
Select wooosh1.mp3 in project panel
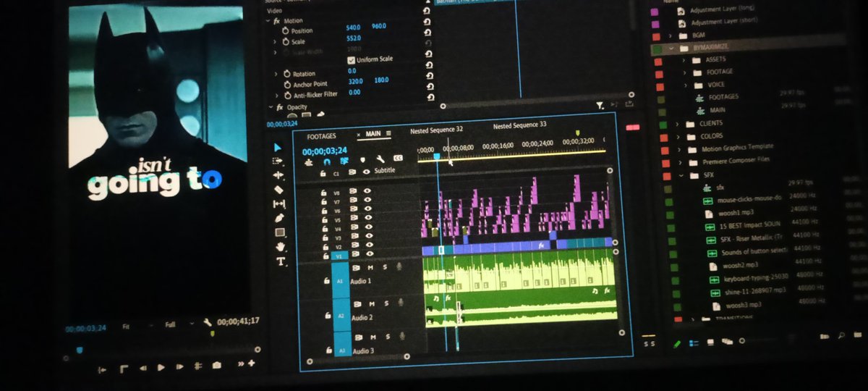pos(738,212)
